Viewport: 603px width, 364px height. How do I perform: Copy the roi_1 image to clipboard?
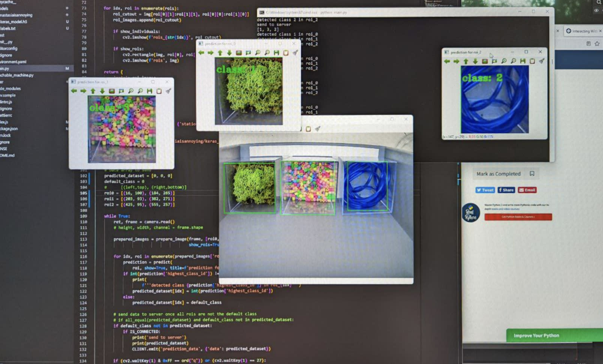click(159, 91)
